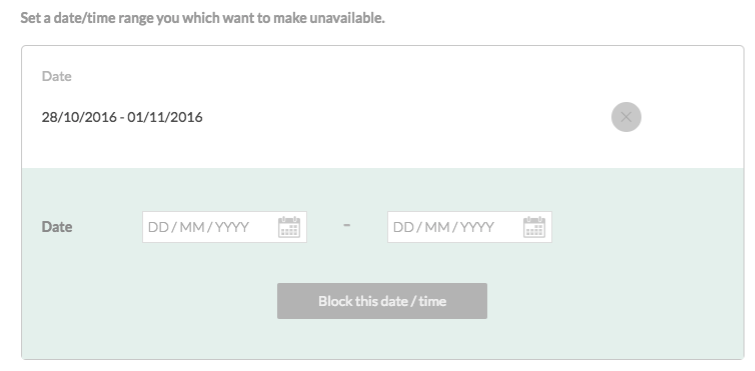
Task: Open the end date calendar picker icon
Action: point(534,227)
